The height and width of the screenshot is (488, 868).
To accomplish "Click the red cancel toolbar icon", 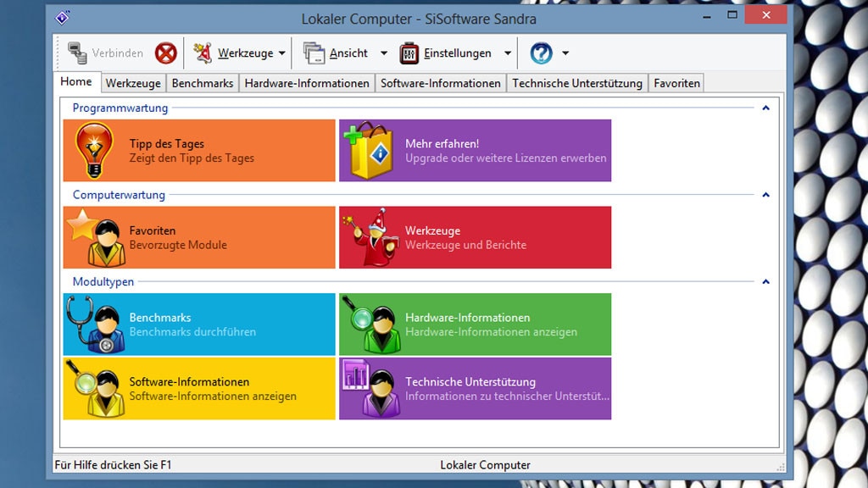I will click(166, 53).
